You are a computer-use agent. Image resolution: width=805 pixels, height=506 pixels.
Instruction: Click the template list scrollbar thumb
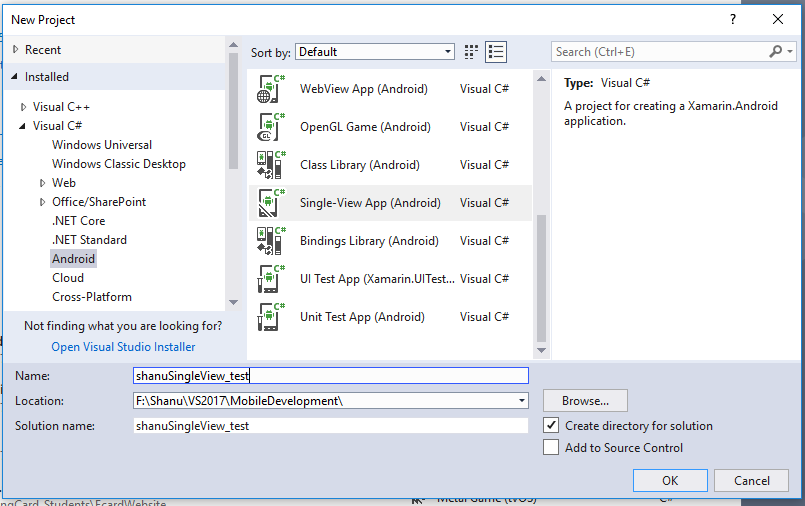[541, 278]
